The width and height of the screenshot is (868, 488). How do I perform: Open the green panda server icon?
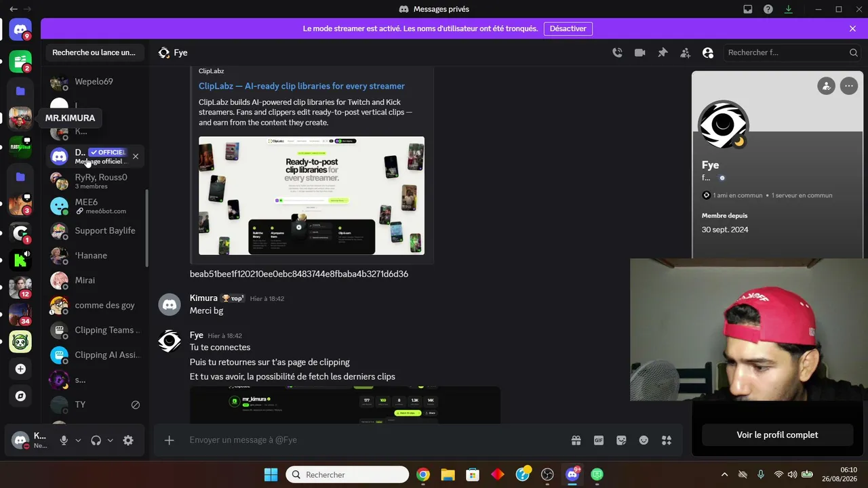20,342
